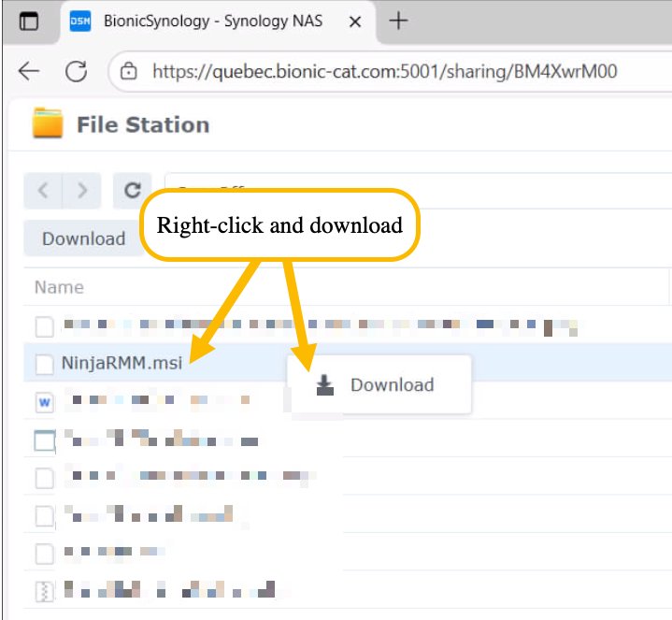Screen dimensions: 672x620
Task: Click the File Station folder icon
Action: (48, 123)
